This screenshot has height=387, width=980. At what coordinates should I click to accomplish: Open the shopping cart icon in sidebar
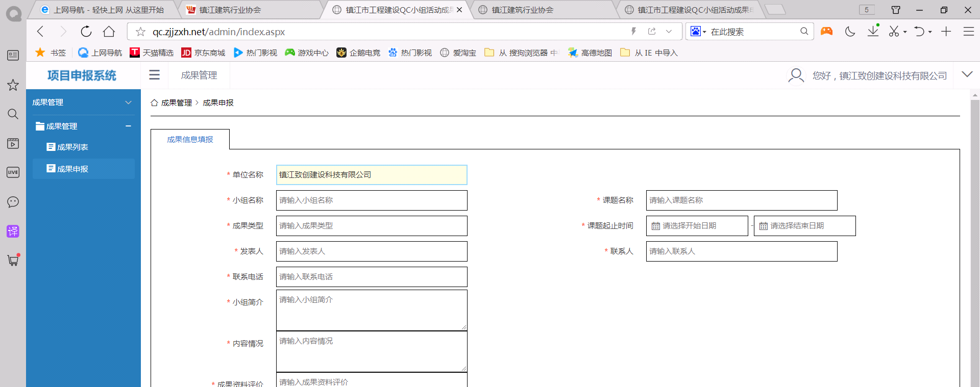click(x=13, y=260)
